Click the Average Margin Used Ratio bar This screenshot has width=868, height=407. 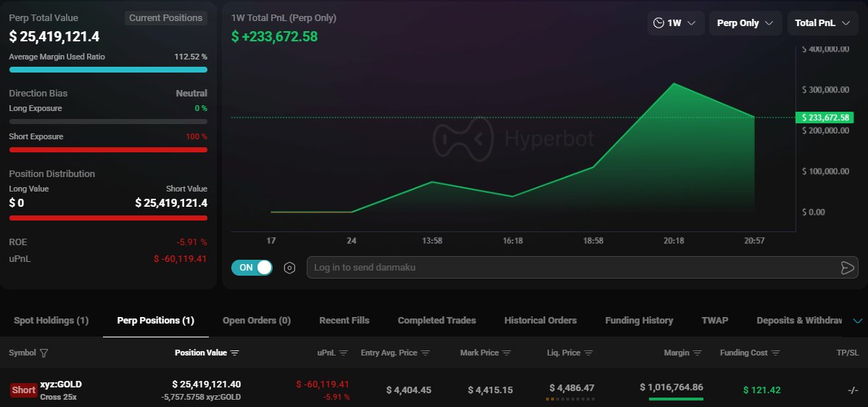pyautogui.click(x=108, y=70)
